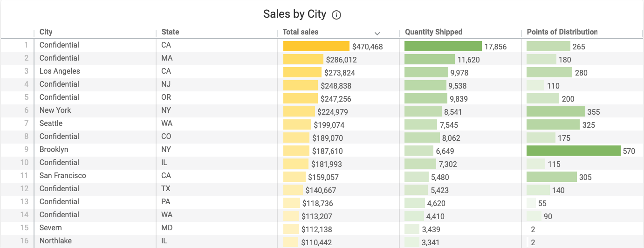Viewport: 644px width, 248px height.
Task: Select the Northlake city cell
Action: pos(56,241)
